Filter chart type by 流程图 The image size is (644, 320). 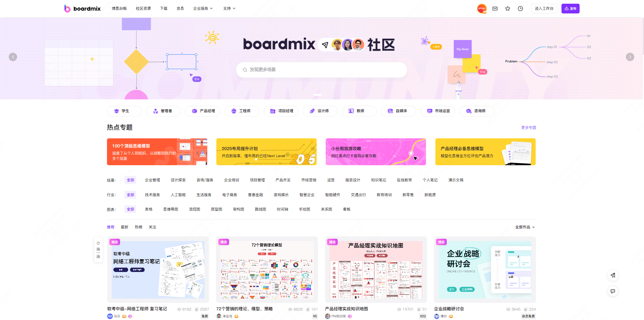(x=195, y=209)
